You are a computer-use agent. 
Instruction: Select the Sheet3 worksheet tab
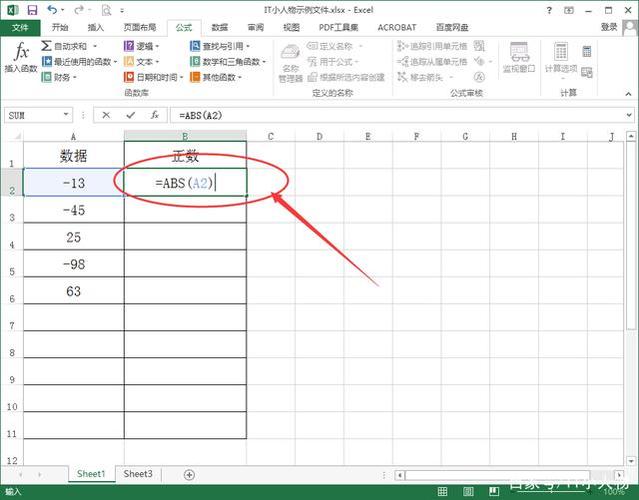click(x=138, y=474)
